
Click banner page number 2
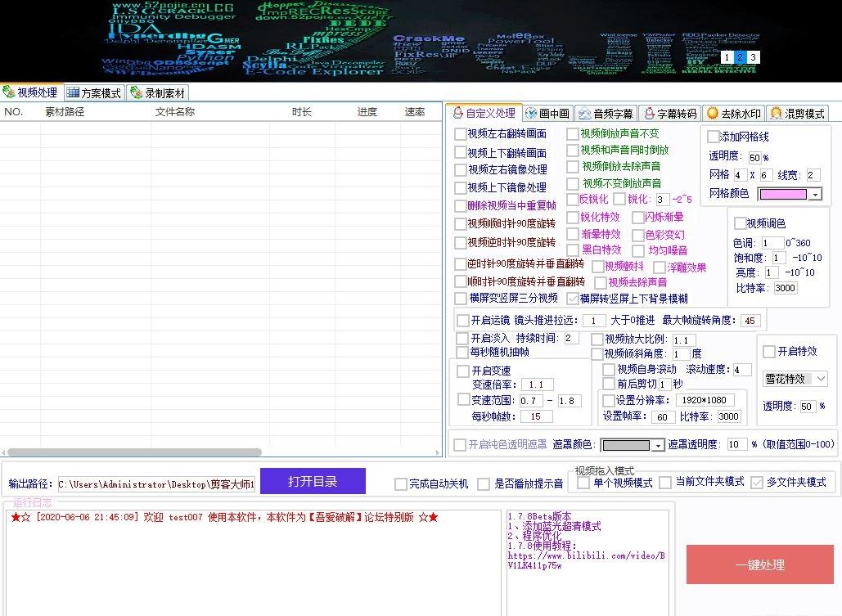click(x=740, y=57)
